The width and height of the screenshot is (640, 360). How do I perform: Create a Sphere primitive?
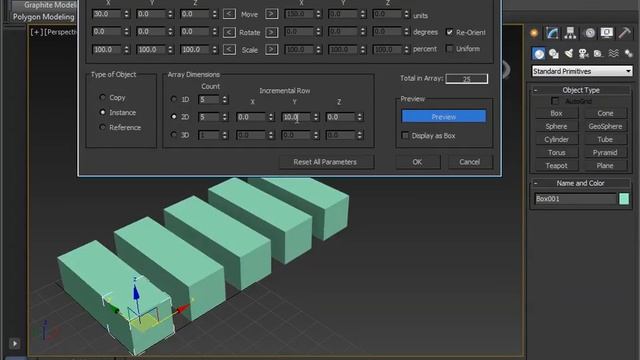(x=556, y=126)
